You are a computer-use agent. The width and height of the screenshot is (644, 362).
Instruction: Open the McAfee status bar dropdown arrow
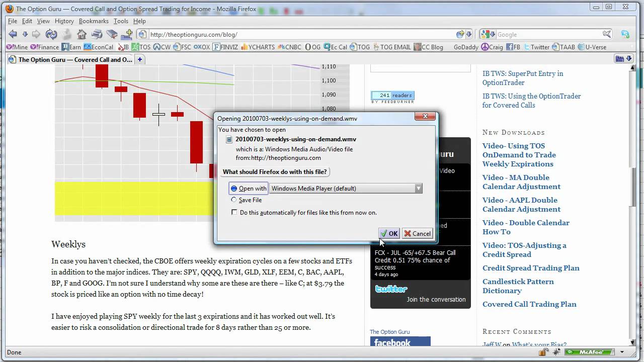[x=622, y=352]
